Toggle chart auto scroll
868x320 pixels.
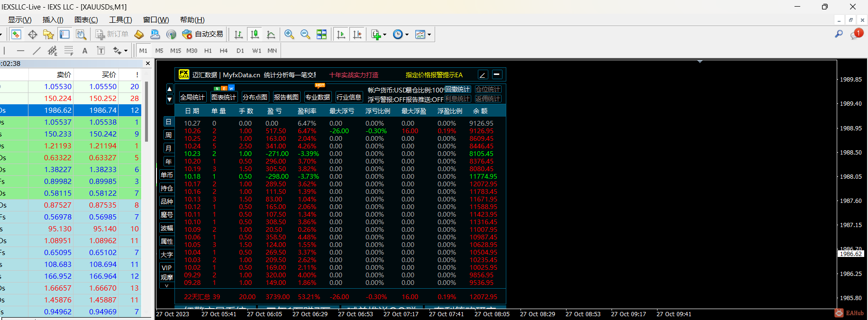point(341,34)
